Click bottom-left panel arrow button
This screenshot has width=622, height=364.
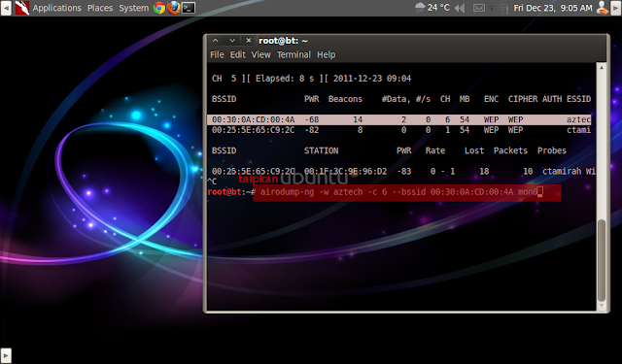(x=6, y=355)
